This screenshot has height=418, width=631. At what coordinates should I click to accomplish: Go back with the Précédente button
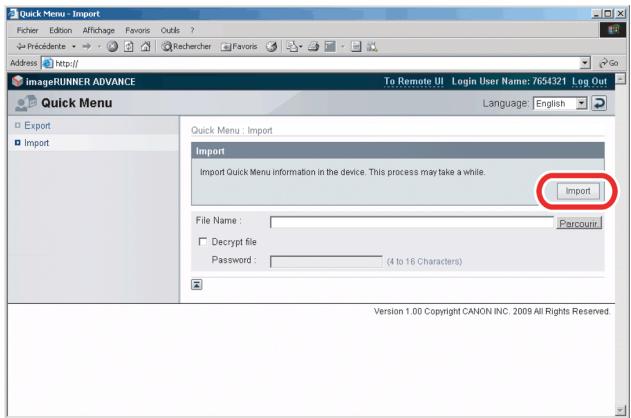(41, 47)
